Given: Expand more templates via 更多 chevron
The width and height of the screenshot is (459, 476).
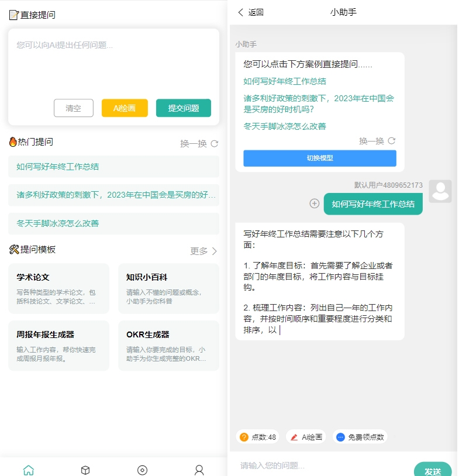Looking at the screenshot, I should [x=215, y=251].
